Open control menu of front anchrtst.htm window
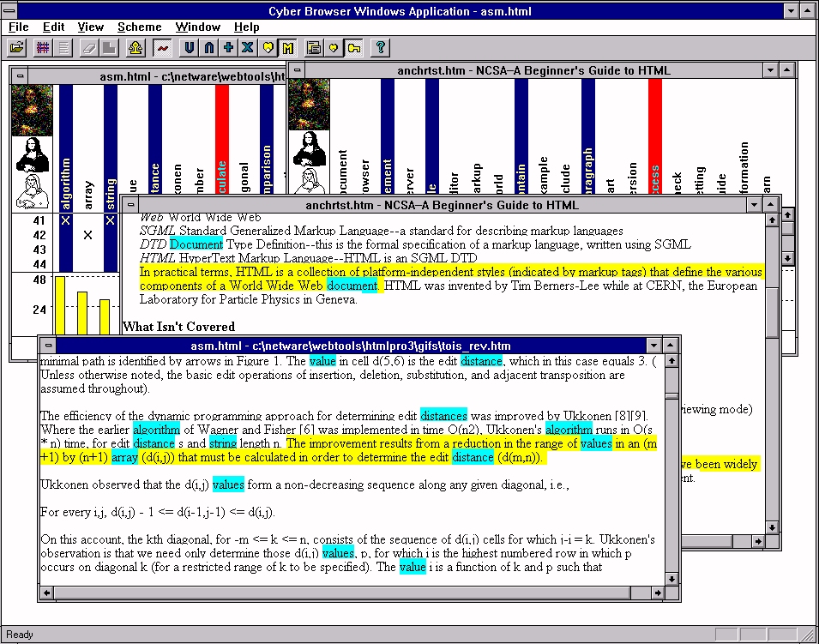This screenshot has width=819, height=644. 131,205
